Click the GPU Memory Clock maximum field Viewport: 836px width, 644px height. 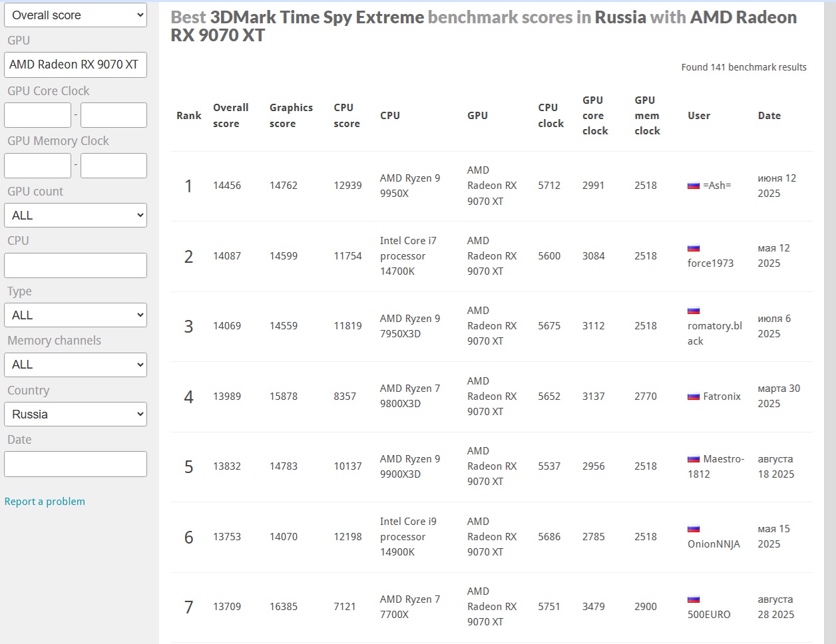[114, 166]
